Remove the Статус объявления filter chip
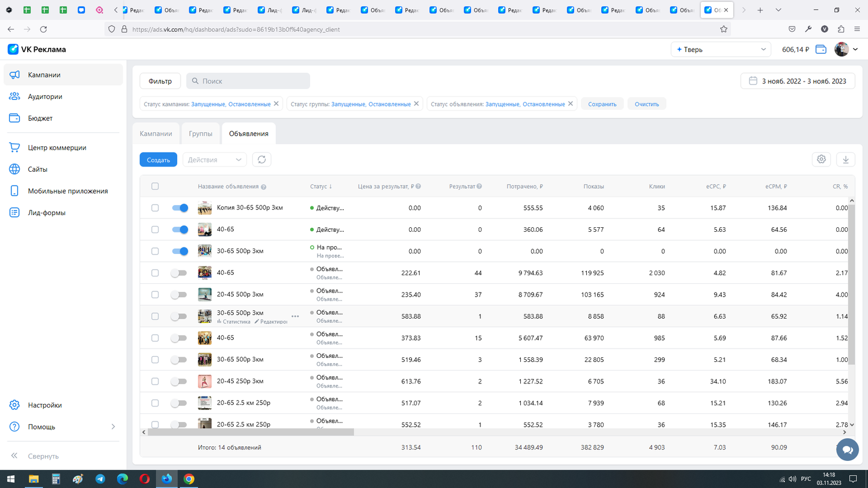 (571, 104)
